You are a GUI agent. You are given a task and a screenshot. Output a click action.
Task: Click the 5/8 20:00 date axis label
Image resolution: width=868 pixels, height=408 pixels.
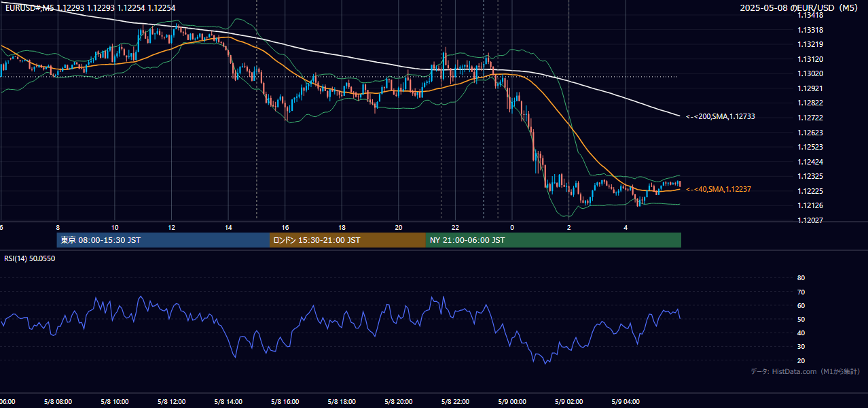point(399,401)
